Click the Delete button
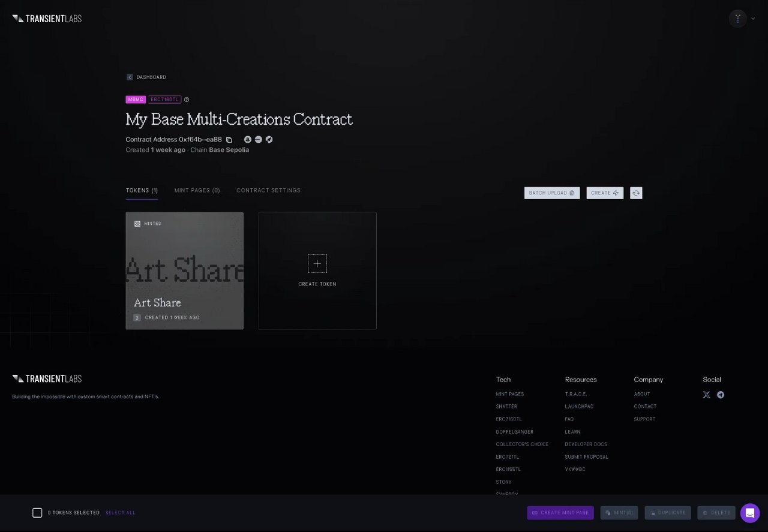Image resolution: width=768 pixels, height=532 pixels. click(x=716, y=513)
